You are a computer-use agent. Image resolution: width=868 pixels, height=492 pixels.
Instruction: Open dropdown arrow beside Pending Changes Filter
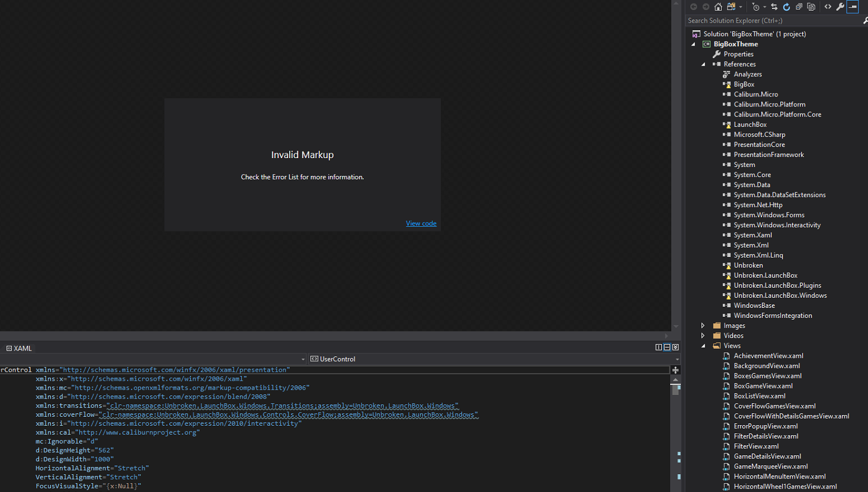pyautogui.click(x=764, y=7)
